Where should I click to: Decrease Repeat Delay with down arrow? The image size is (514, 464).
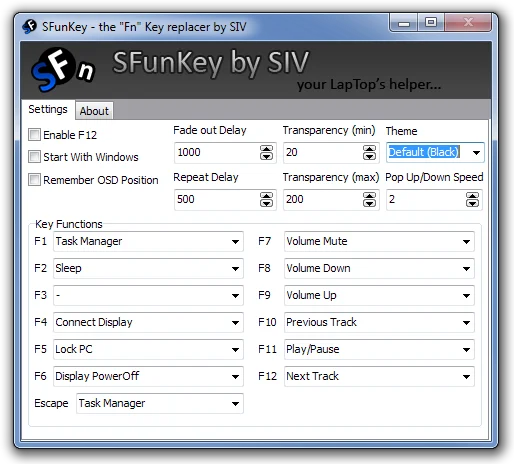pyautogui.click(x=266, y=203)
